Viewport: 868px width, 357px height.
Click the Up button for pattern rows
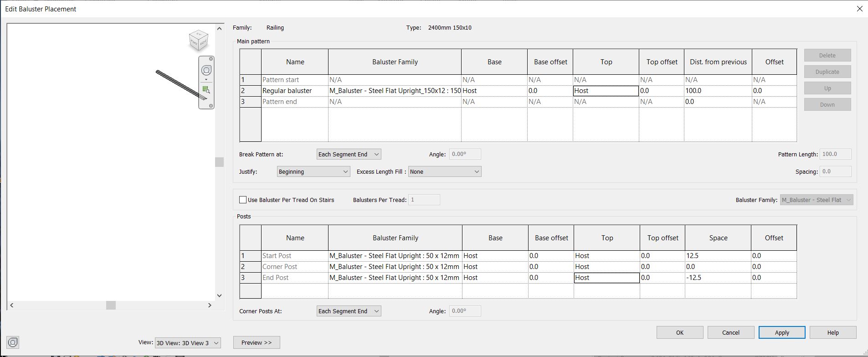pyautogui.click(x=827, y=88)
